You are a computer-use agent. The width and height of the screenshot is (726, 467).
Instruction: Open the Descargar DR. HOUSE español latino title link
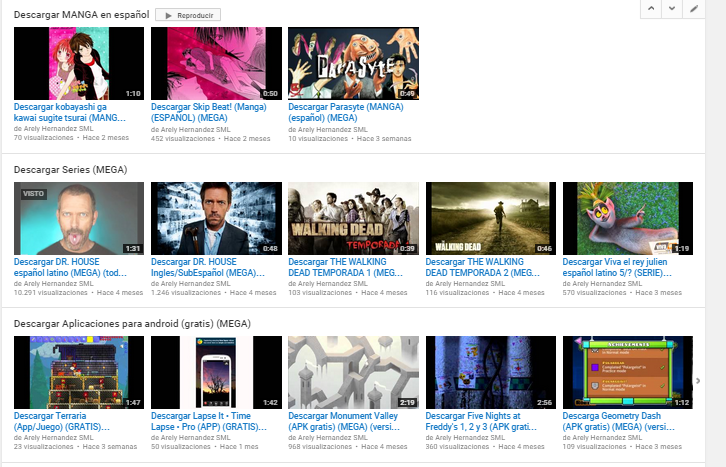tap(70, 267)
